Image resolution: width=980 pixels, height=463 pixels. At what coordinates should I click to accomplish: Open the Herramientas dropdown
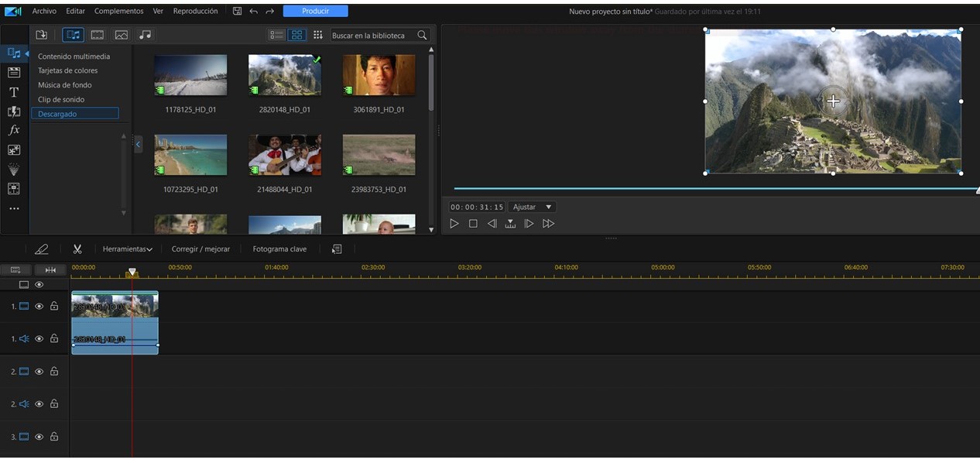point(127,249)
